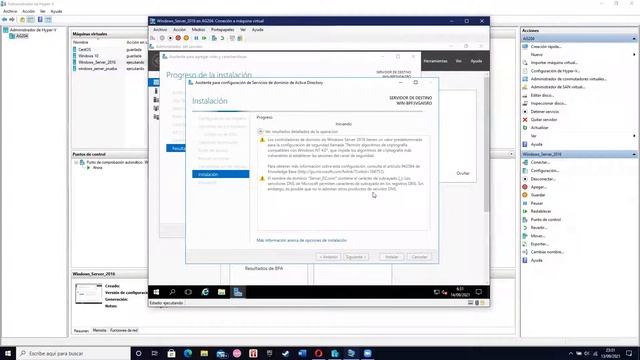The height and width of the screenshot is (360, 640).
Task: Click Exportar action in Actions pane
Action: click(539, 244)
